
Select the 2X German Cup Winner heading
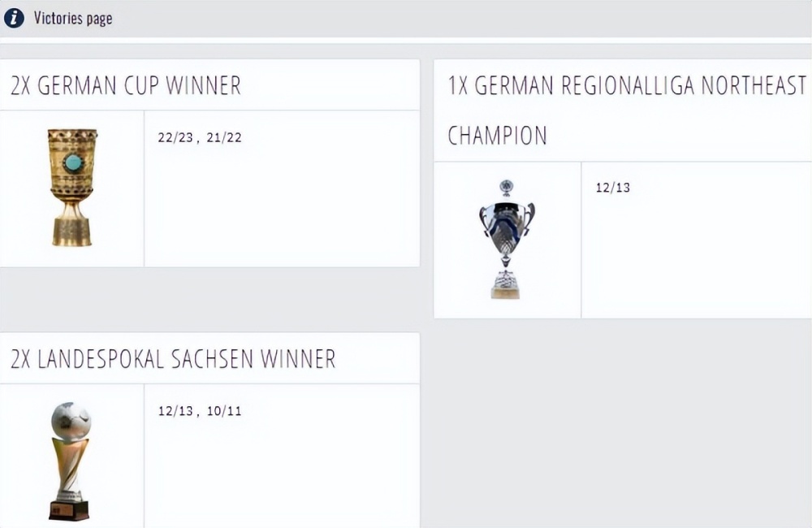[126, 85]
